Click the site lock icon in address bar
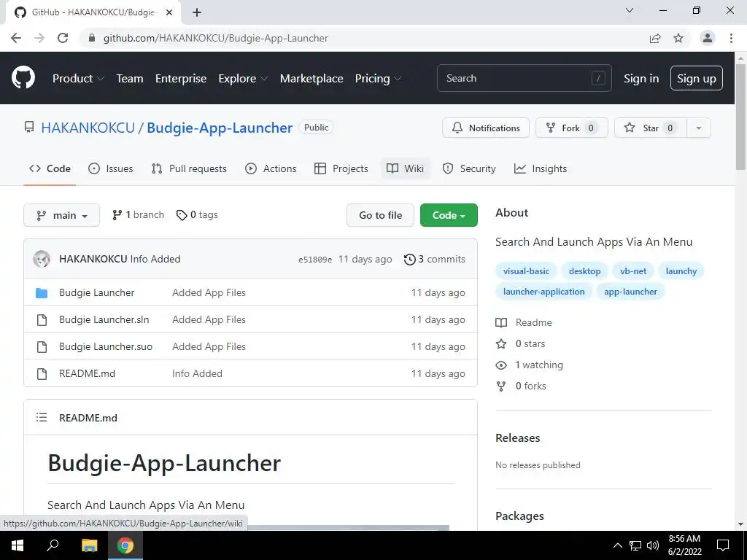Image resolution: width=747 pixels, height=560 pixels. pos(92,38)
